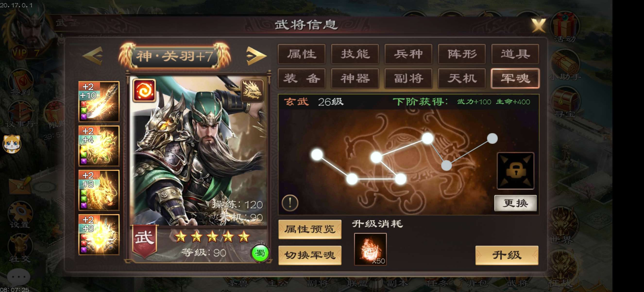Tap the locked soul slot icon

(515, 171)
